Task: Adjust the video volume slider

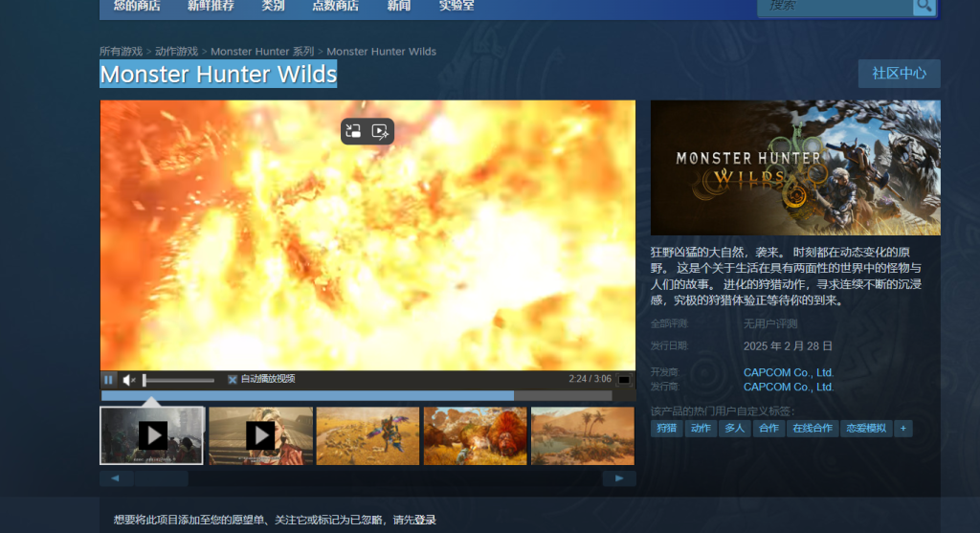Action: click(x=179, y=380)
